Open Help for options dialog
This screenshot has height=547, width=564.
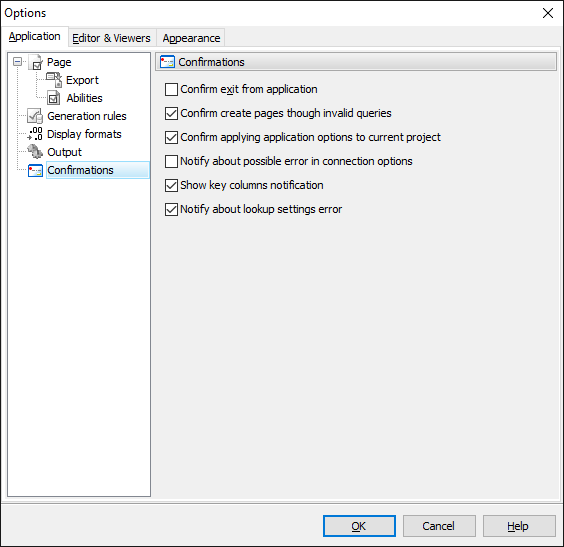pyautogui.click(x=519, y=526)
